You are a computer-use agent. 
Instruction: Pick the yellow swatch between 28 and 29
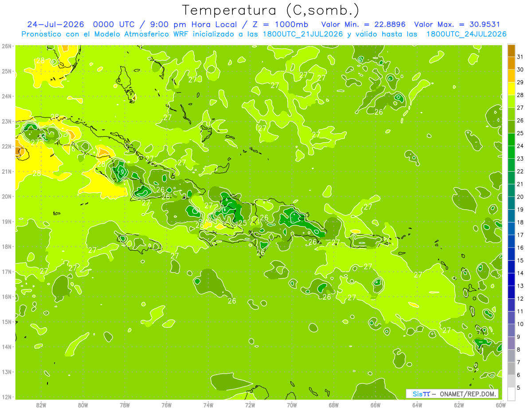pos(511,88)
